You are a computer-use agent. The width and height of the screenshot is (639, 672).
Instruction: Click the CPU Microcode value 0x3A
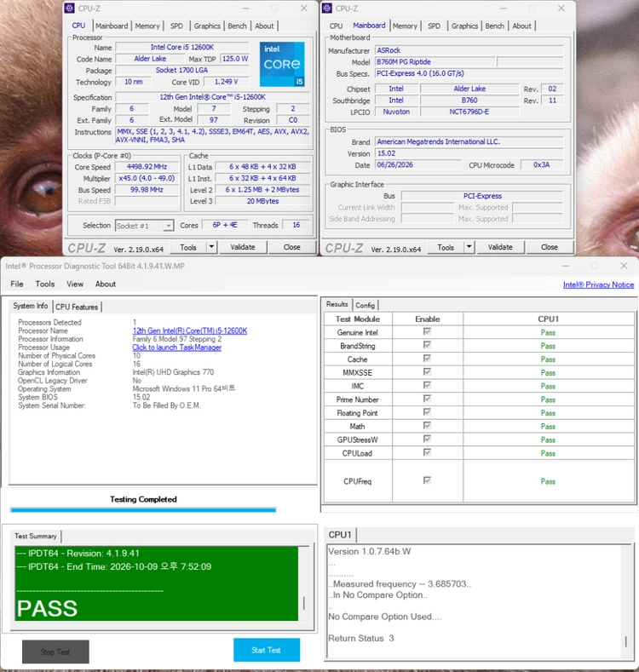(x=541, y=165)
